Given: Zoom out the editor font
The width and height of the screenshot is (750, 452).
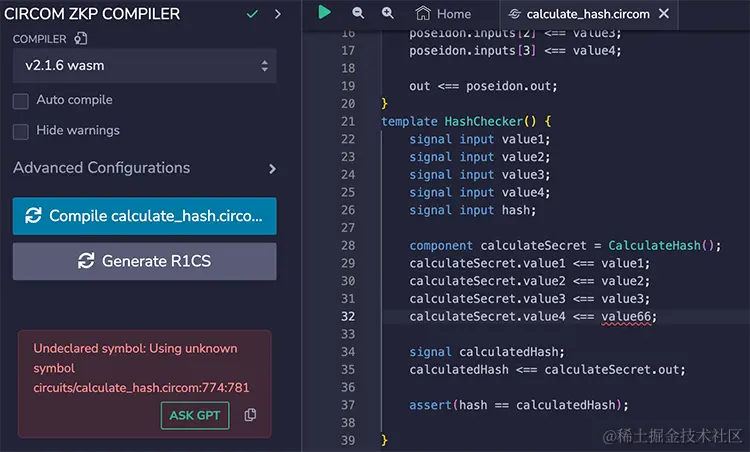Looking at the screenshot, I should pyautogui.click(x=358, y=13).
